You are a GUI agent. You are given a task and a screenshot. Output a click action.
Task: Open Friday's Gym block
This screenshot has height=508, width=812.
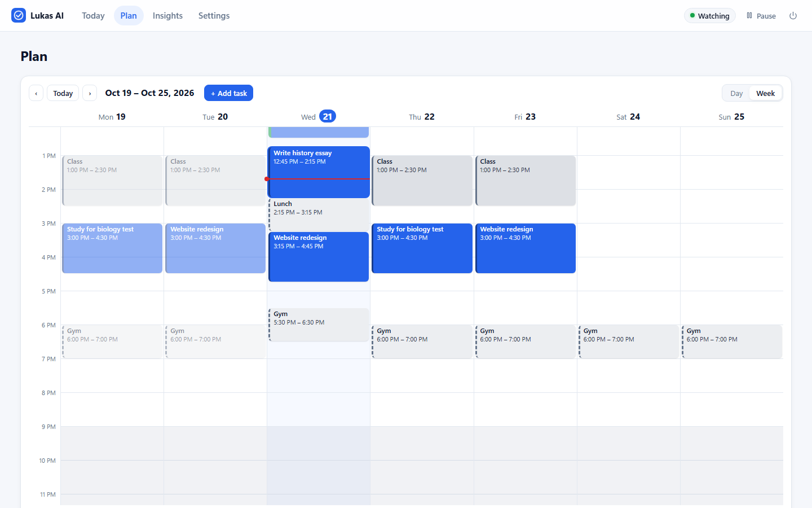pos(526,341)
